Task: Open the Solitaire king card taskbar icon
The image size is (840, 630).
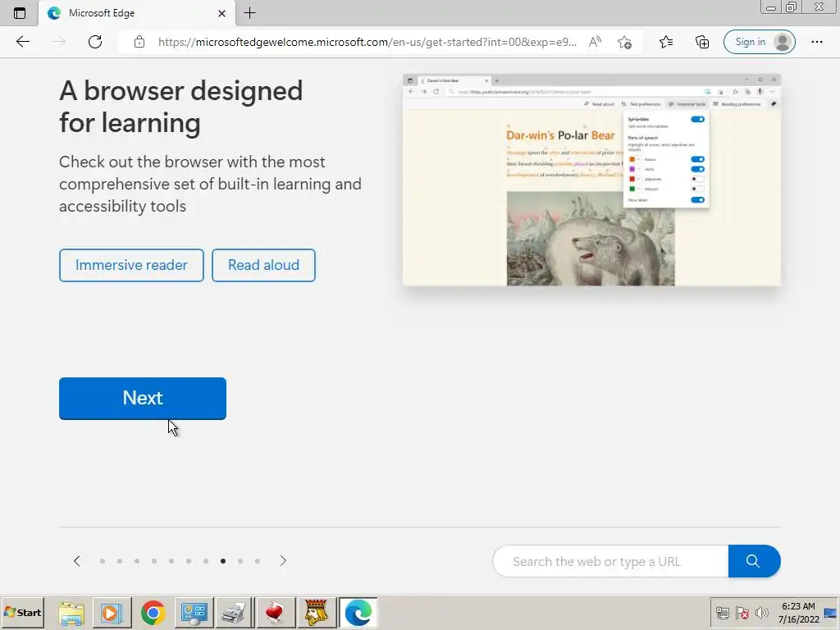Action: point(317,612)
